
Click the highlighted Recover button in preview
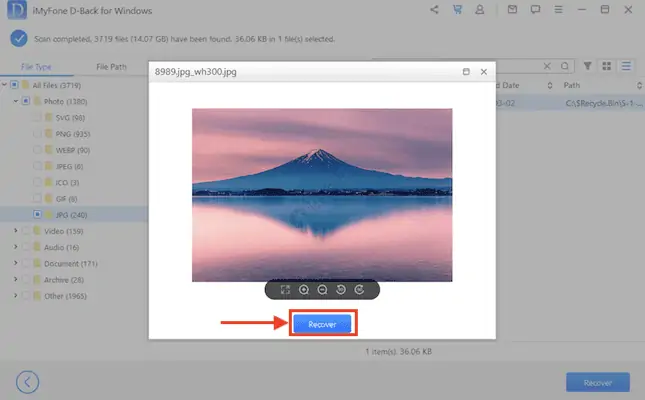pyautogui.click(x=323, y=324)
